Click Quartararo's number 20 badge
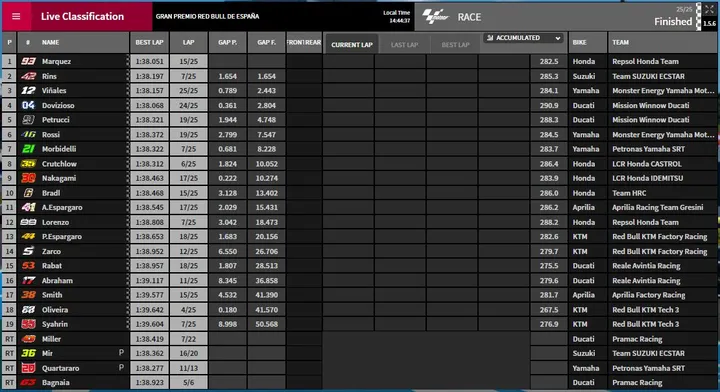 (28, 368)
